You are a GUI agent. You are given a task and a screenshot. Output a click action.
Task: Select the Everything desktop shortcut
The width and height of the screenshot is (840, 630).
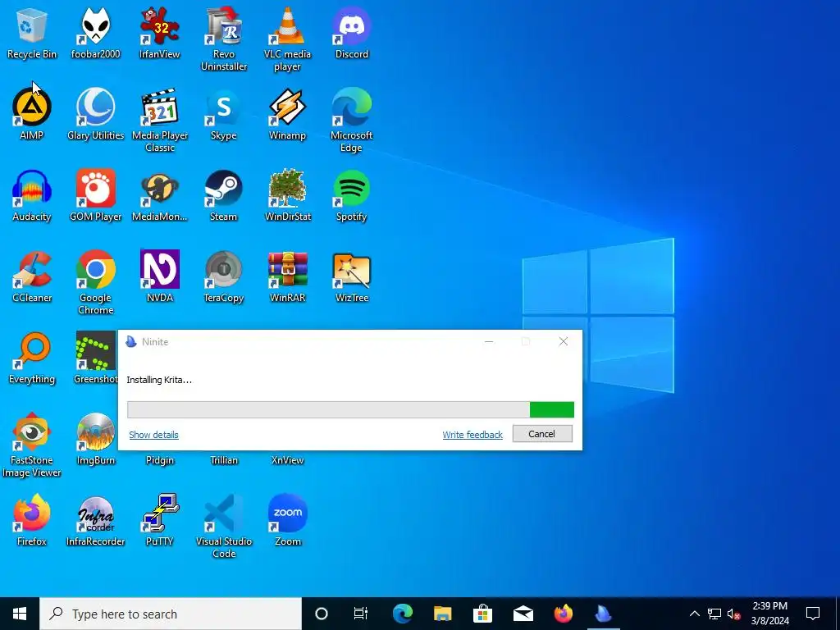click(x=32, y=358)
